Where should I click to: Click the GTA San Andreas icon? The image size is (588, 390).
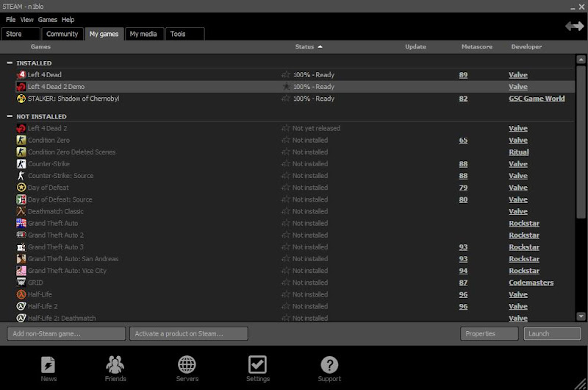tap(21, 259)
